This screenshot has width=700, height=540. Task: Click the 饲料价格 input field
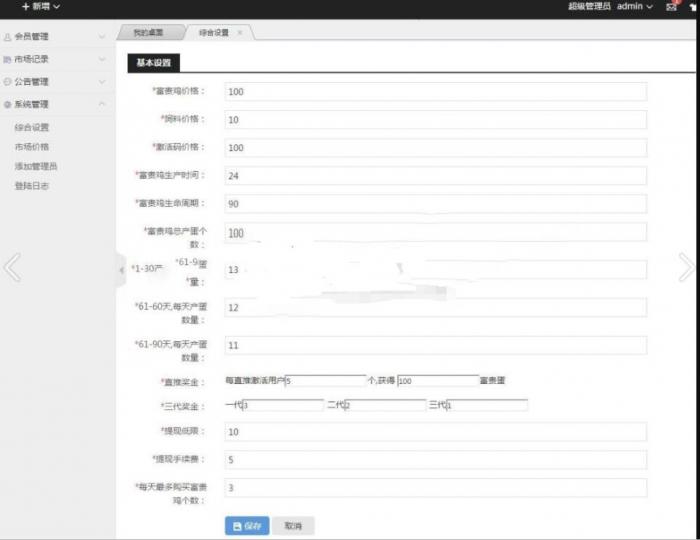click(435, 120)
